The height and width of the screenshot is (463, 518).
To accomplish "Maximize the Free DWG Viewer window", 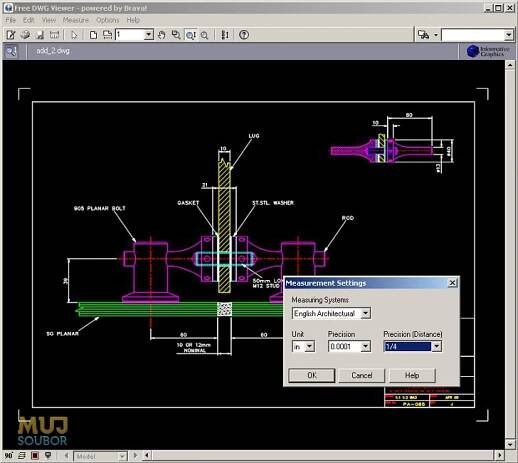I will [498, 8].
